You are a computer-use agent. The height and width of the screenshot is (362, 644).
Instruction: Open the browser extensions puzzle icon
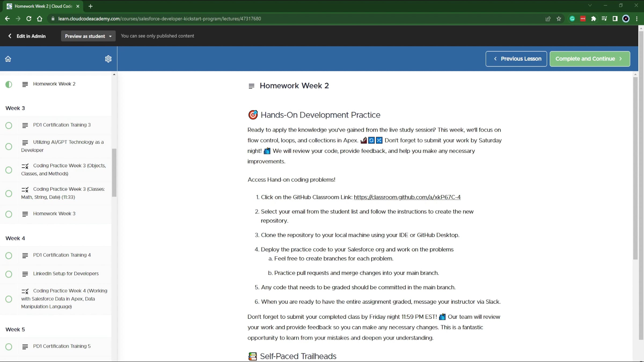coord(594,19)
